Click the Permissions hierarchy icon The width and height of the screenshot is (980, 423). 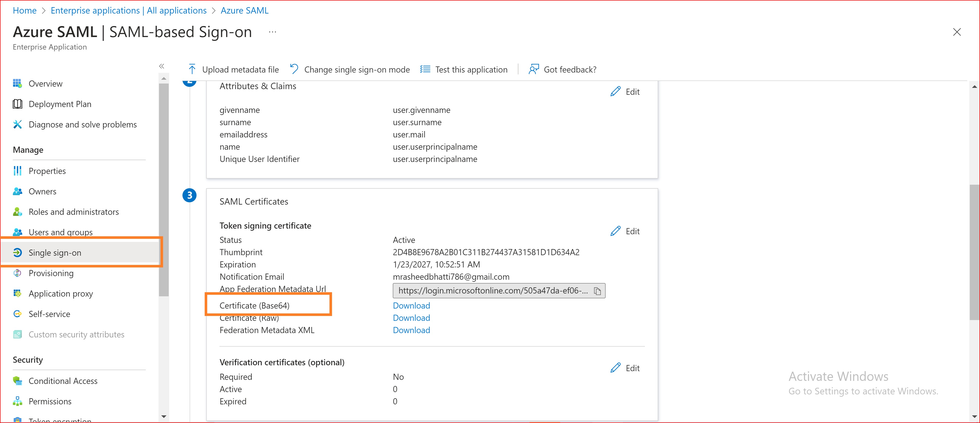[x=18, y=401]
